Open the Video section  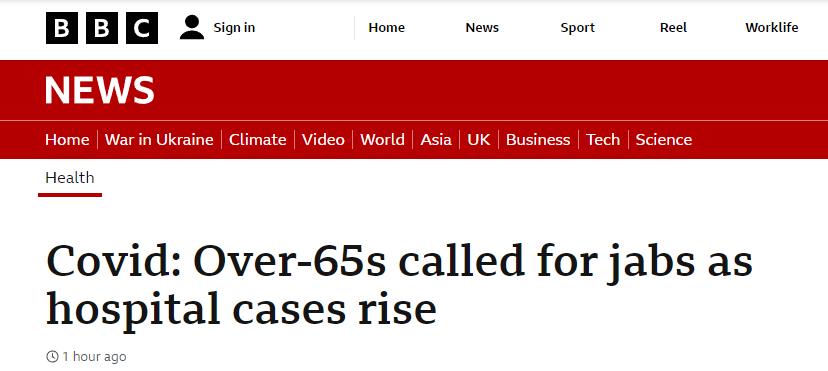coord(323,139)
